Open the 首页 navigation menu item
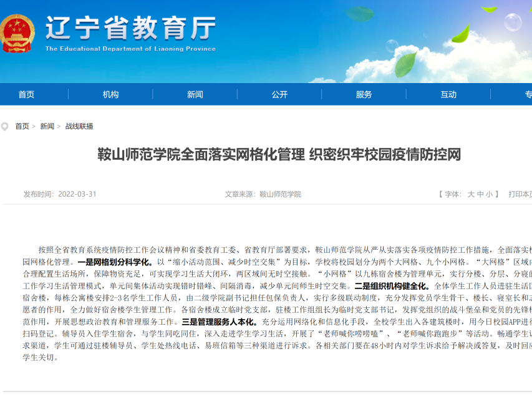The height and width of the screenshot is (399, 532). point(26,94)
